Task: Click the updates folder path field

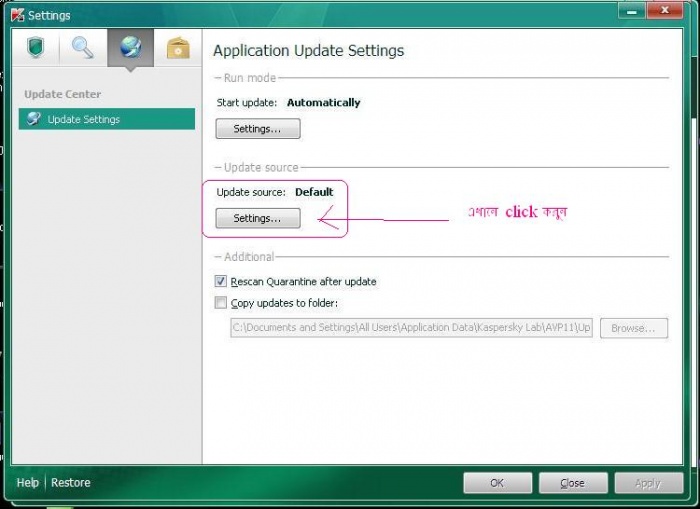Action: tap(411, 328)
